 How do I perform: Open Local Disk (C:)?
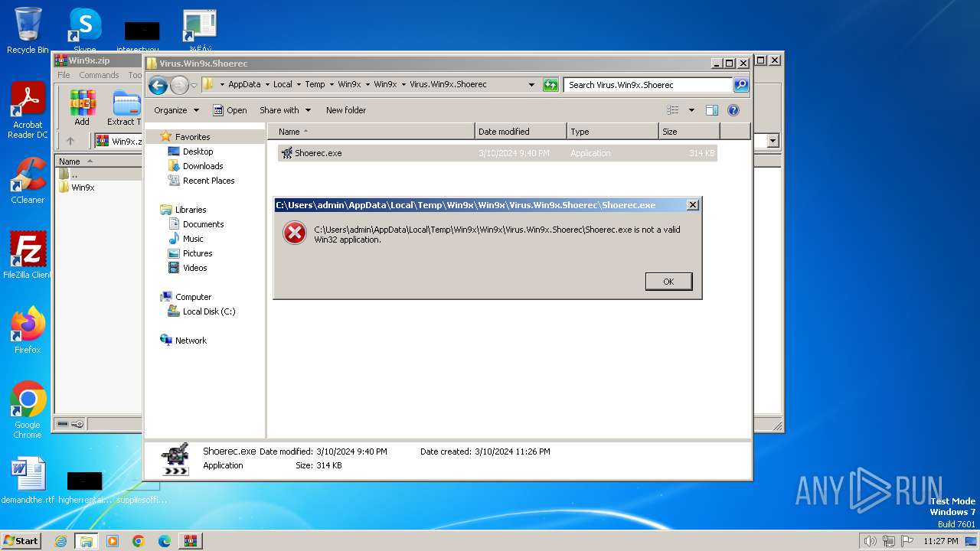[209, 311]
